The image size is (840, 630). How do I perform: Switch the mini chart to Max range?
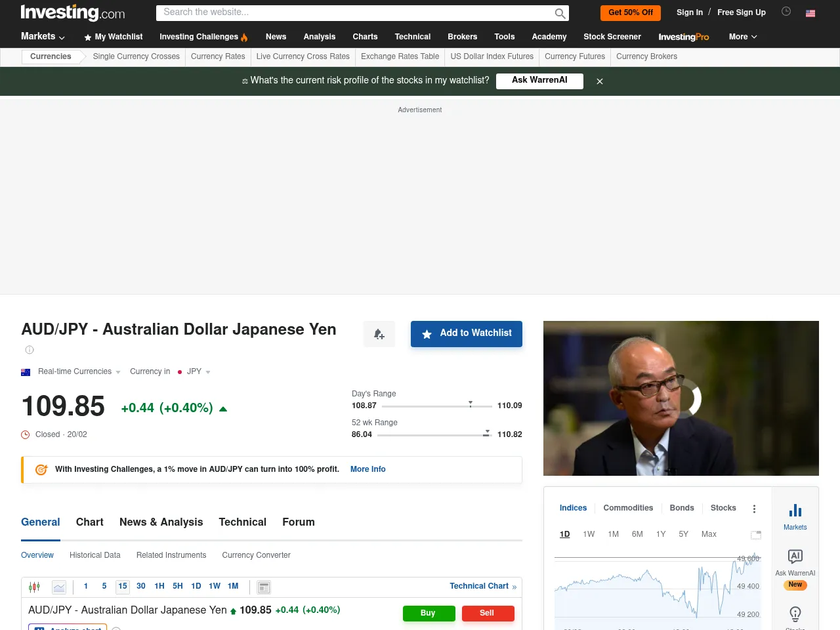tap(709, 534)
